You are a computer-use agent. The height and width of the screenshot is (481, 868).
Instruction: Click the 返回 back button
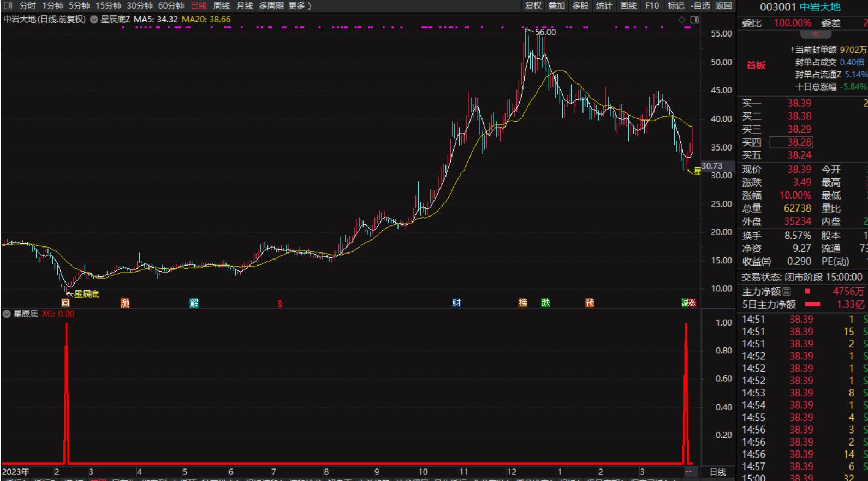tap(723, 5)
